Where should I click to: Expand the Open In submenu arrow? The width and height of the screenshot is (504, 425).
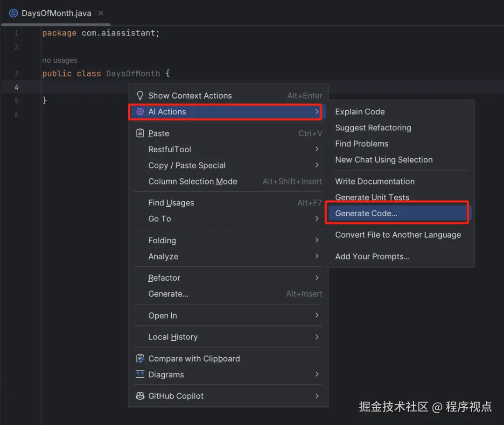[316, 315]
